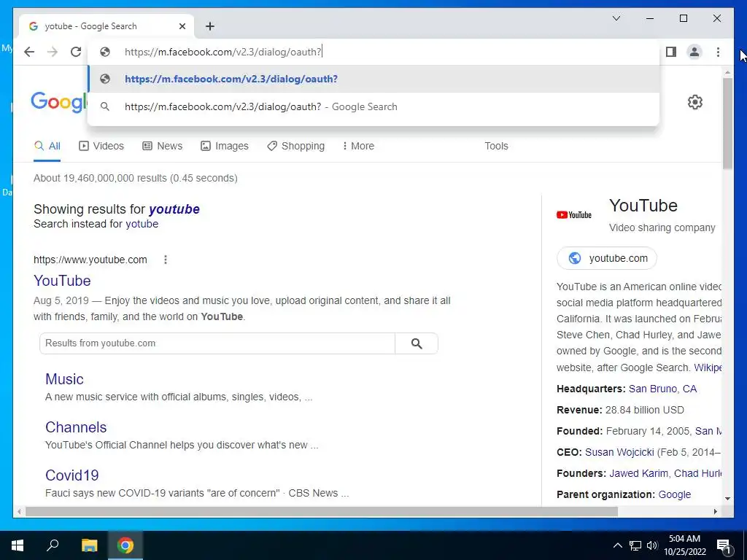Click the vertical scrollbar thumb
Viewport: 747px width, 560px height.
727,122
